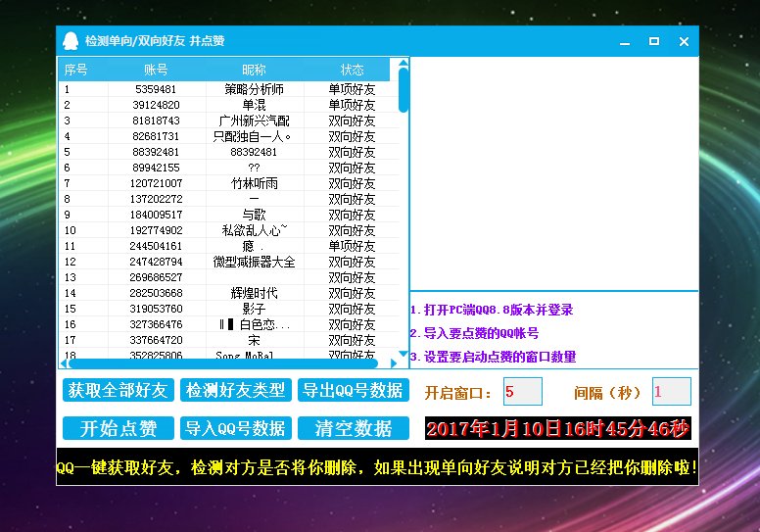760x532 pixels.
Task: Click the 获取全部好友 button
Action: (119, 390)
